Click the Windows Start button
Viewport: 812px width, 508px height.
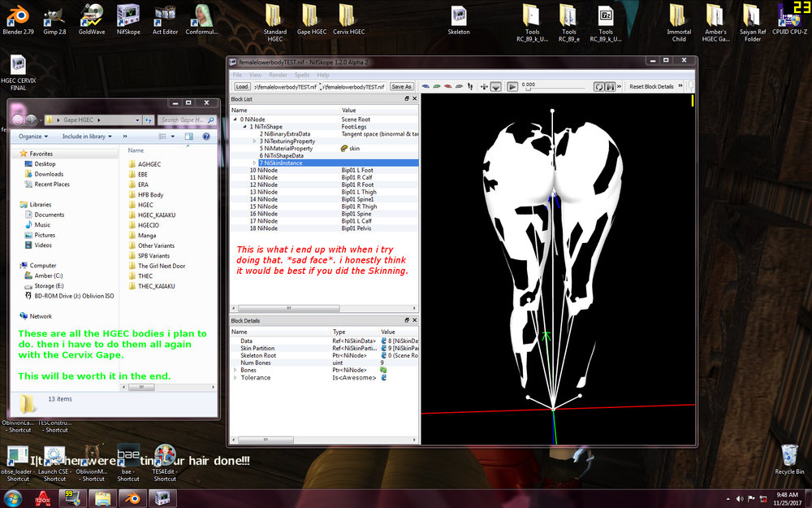pyautogui.click(x=12, y=499)
